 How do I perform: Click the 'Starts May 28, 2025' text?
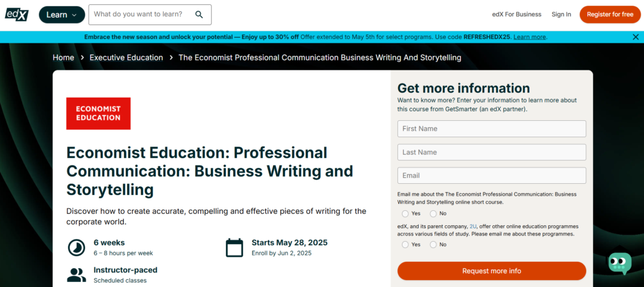(x=289, y=242)
